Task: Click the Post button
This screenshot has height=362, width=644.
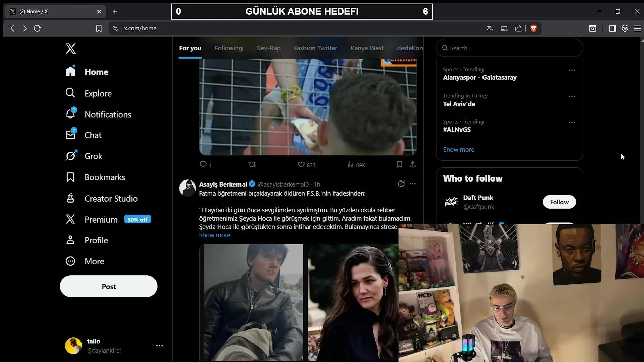Action: tap(109, 286)
